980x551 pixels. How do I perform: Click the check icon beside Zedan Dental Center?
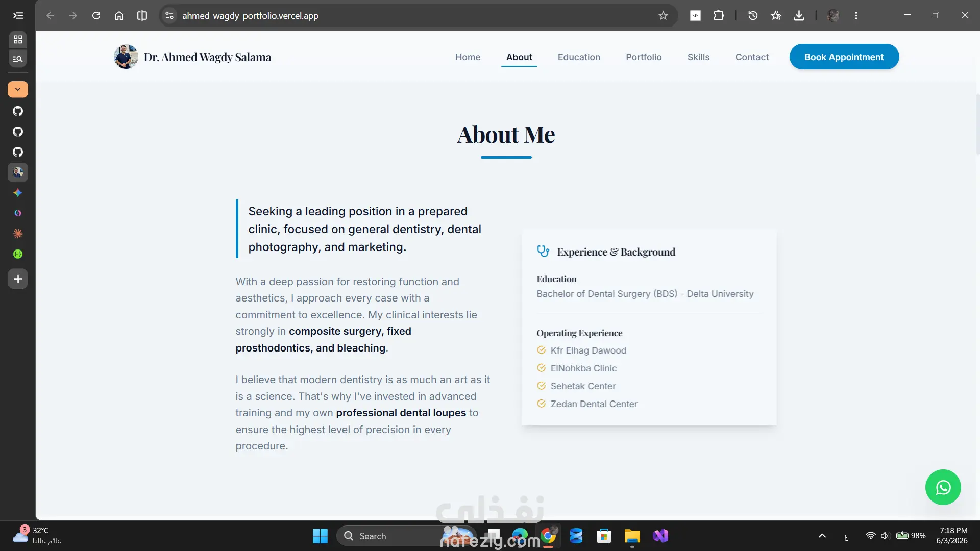point(542,404)
